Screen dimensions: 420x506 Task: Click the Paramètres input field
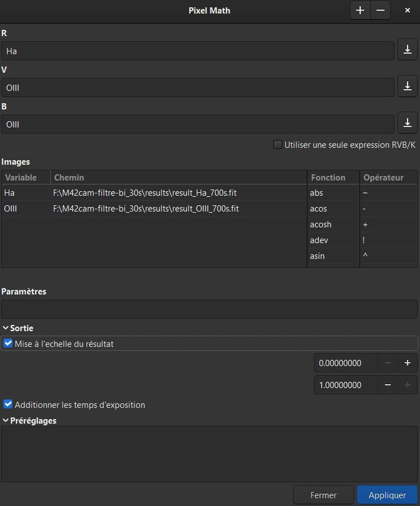coord(209,309)
